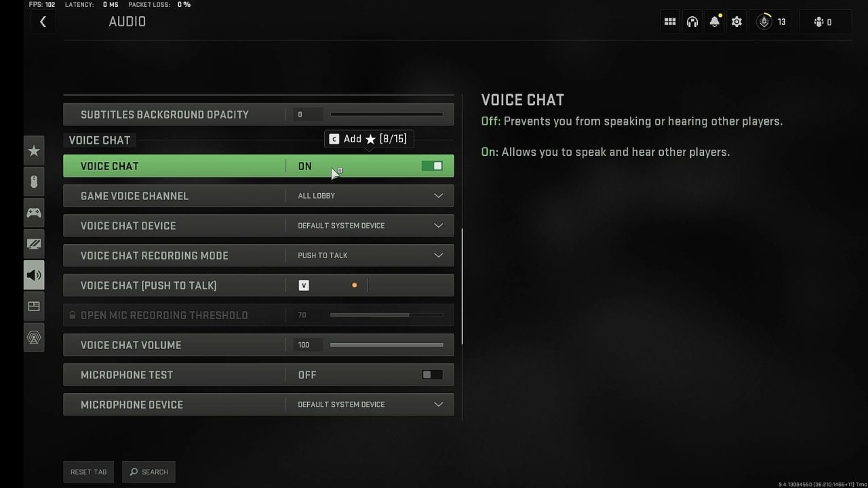The image size is (868, 488).
Task: Open Interface settings from the sidebar
Action: (34, 306)
